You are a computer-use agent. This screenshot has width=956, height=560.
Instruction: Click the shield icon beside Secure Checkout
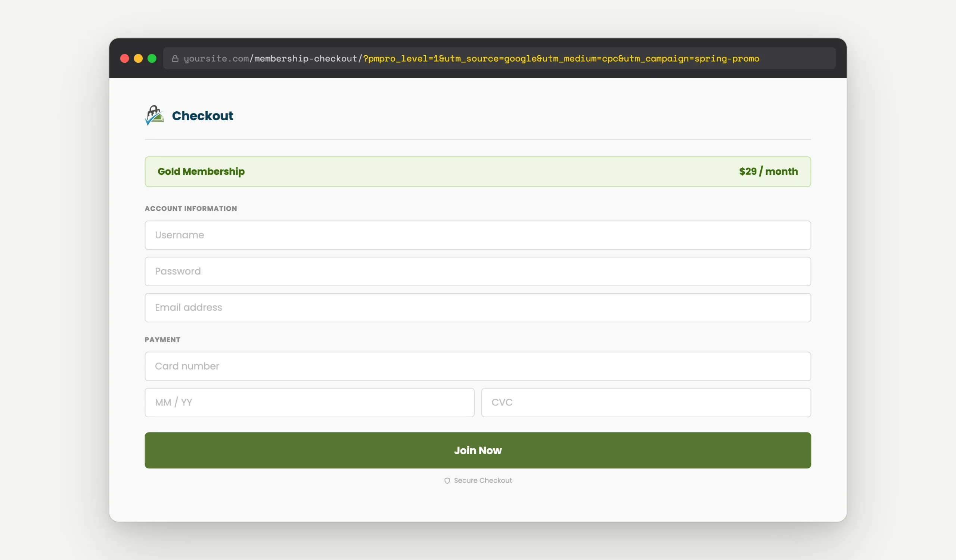click(x=447, y=480)
